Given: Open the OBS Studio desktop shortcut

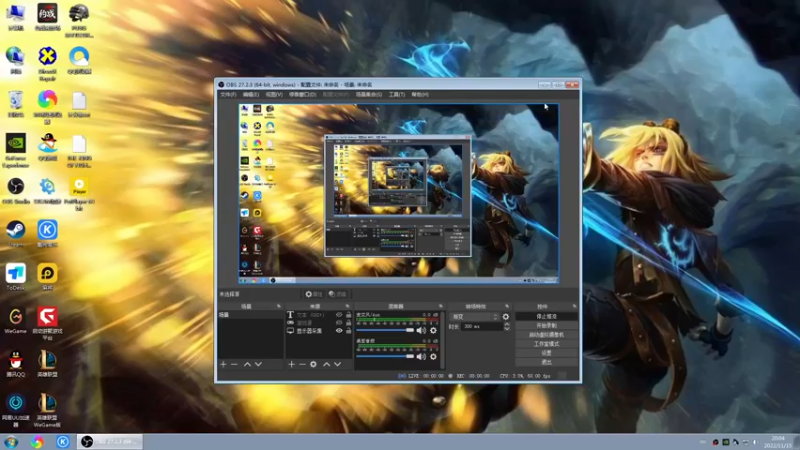Looking at the screenshot, I should point(16,190).
